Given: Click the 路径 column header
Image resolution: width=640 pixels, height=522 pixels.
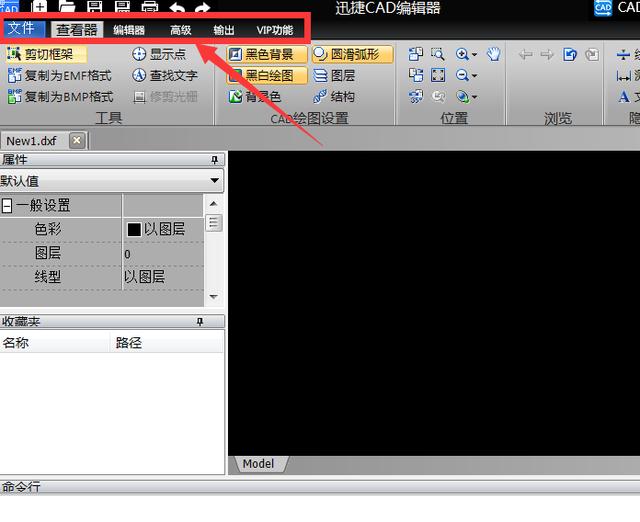Looking at the screenshot, I should click(x=167, y=342).
